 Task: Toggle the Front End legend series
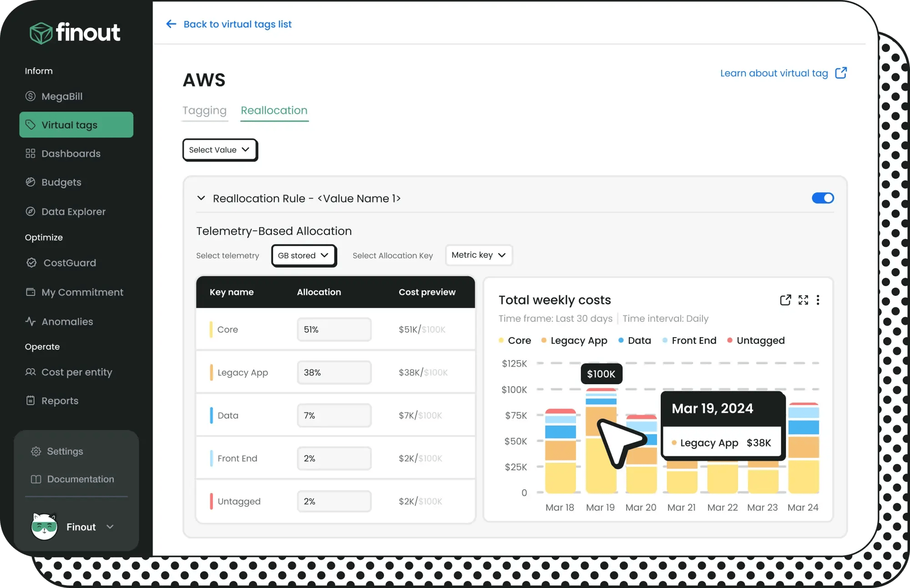pos(689,340)
